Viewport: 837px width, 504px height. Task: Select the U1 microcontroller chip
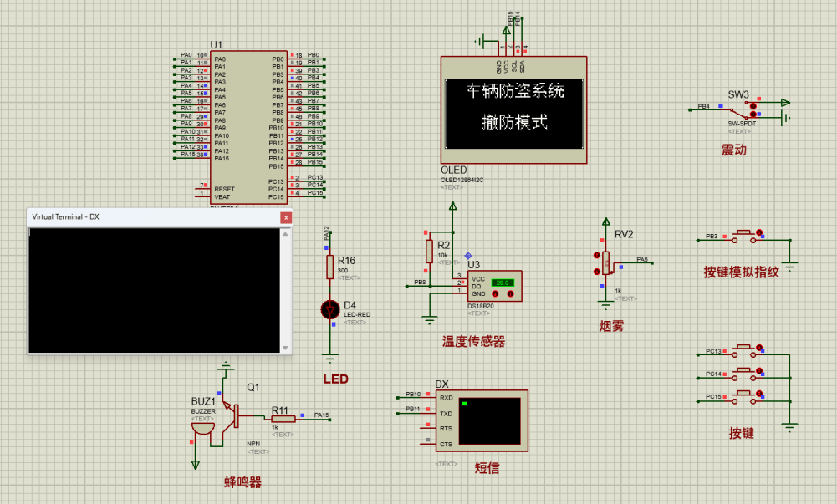(248, 125)
